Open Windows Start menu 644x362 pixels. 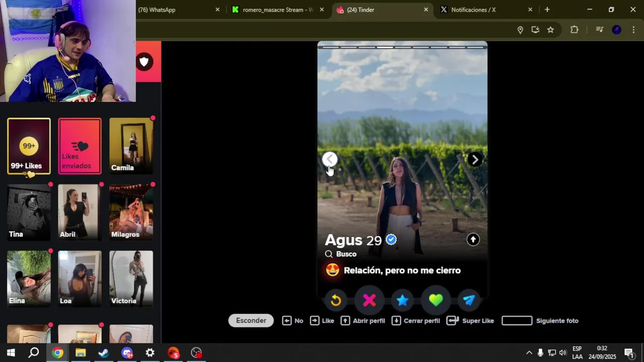pos(11,352)
